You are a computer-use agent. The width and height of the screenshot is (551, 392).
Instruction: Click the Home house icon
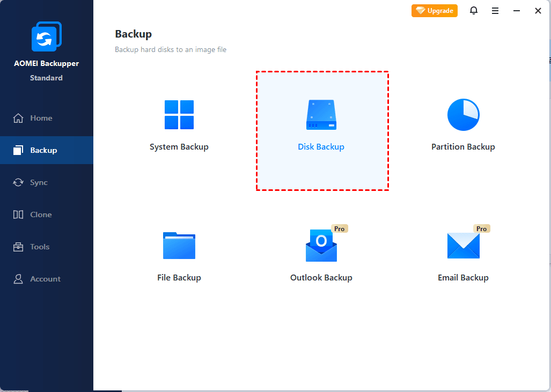click(x=18, y=118)
